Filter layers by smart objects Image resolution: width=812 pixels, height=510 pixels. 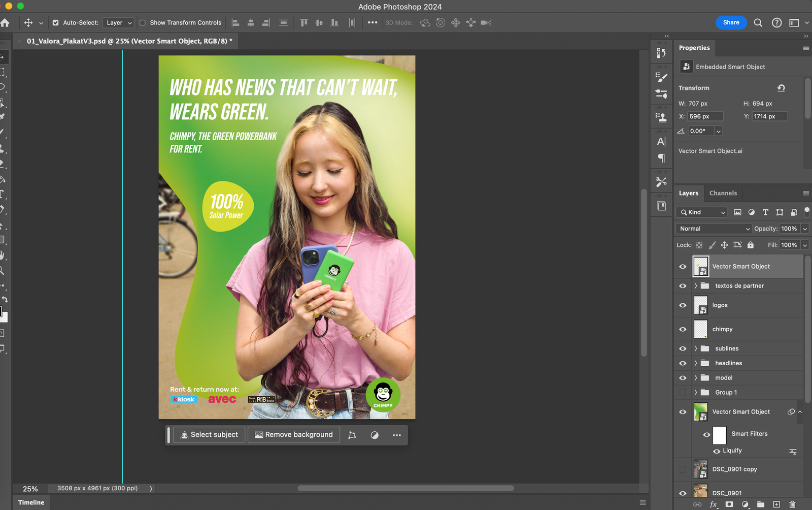pos(794,212)
